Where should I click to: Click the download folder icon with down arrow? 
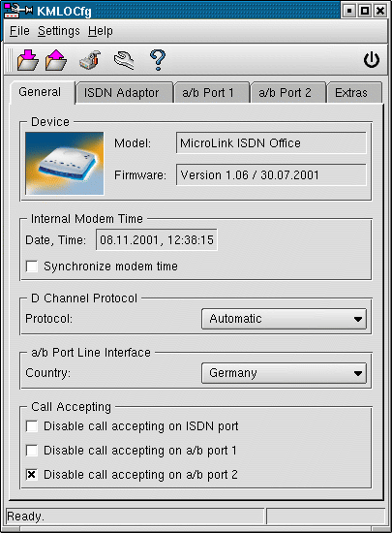pyautogui.click(x=28, y=60)
